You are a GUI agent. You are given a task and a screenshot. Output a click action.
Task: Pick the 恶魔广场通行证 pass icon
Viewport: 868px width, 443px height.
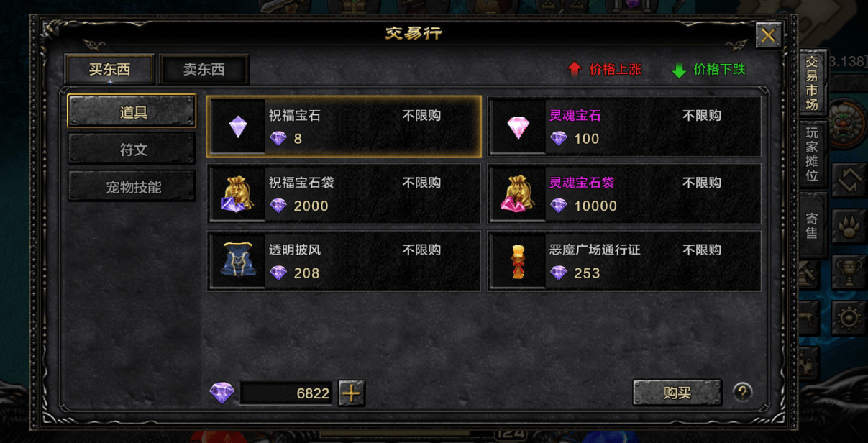[518, 261]
